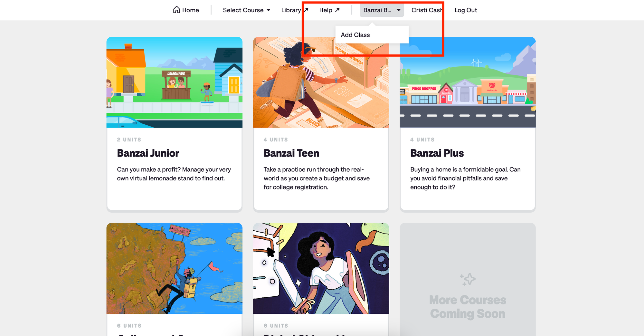Image resolution: width=644 pixels, height=336 pixels.
Task: Click the Help external link arrow icon
Action: (x=337, y=10)
